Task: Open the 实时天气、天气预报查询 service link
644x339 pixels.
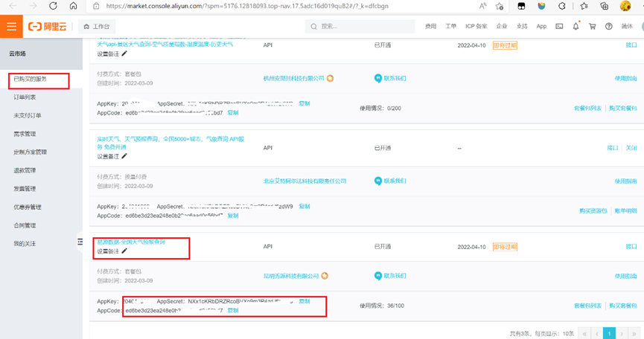Action: pos(170,143)
